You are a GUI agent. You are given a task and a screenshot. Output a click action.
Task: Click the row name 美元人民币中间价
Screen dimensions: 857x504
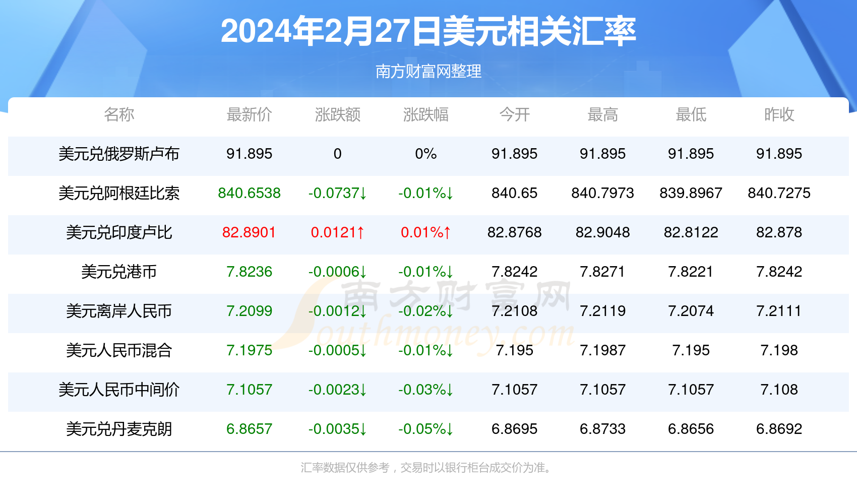coord(119,390)
